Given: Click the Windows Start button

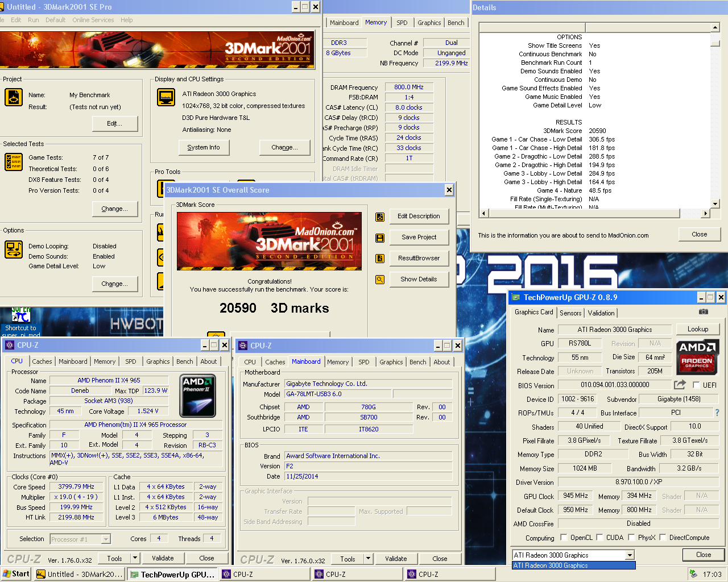Looking at the screenshot, I should tap(16, 574).
